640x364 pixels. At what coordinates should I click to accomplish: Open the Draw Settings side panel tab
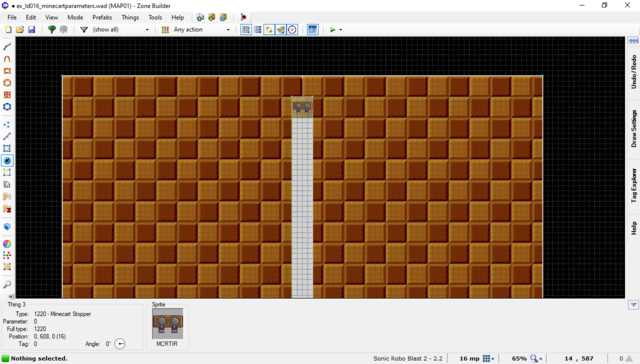[633, 128]
